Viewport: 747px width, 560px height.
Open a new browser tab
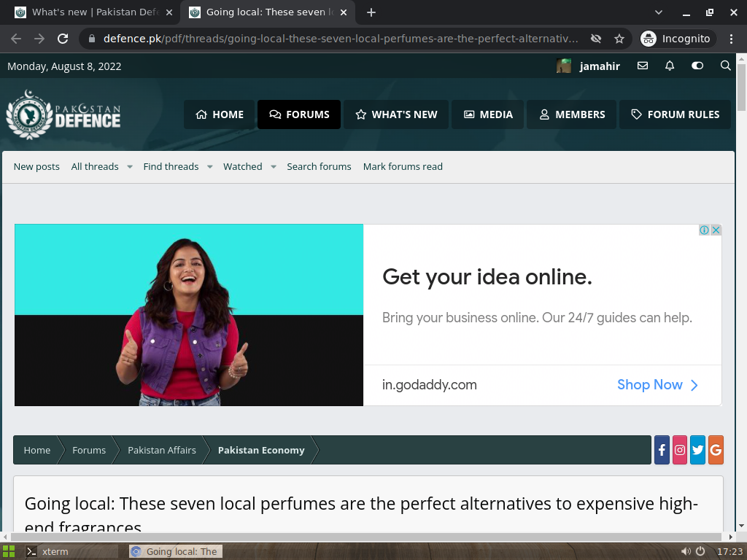tap(371, 12)
